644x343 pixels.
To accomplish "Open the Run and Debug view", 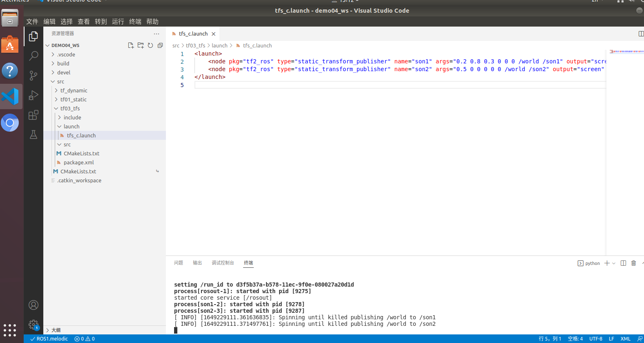I will point(34,95).
